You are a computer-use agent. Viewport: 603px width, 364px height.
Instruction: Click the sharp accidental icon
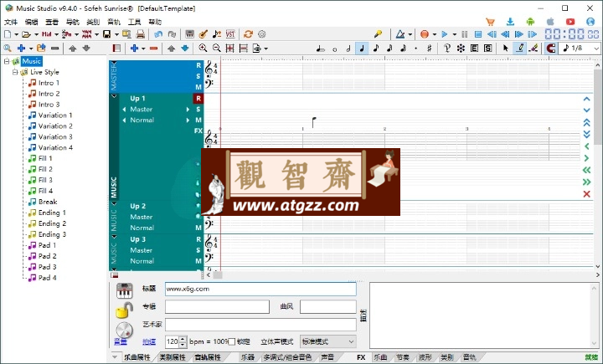[x=429, y=49]
